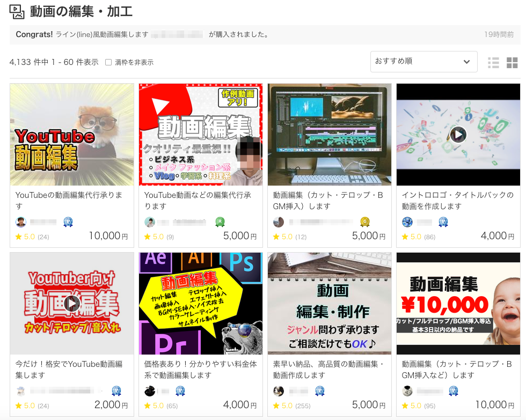The image size is (526, 420).
Task: Click 10,000円 price on "BGM挿入など" listing
Action: (495, 405)
